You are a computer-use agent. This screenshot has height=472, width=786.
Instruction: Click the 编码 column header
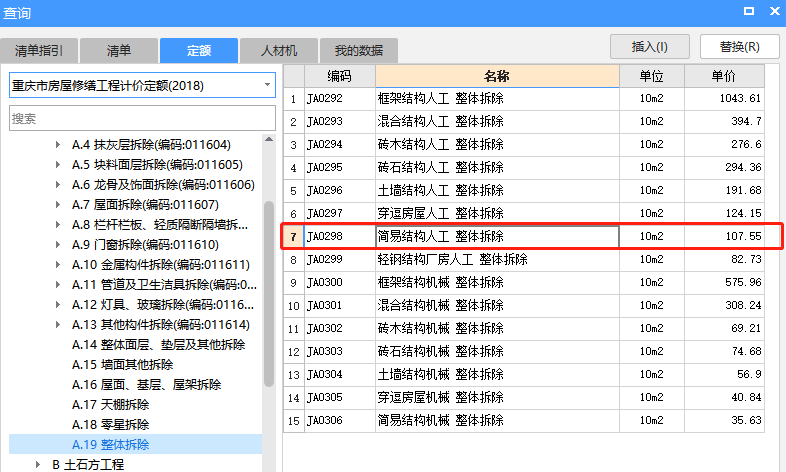[x=339, y=76]
